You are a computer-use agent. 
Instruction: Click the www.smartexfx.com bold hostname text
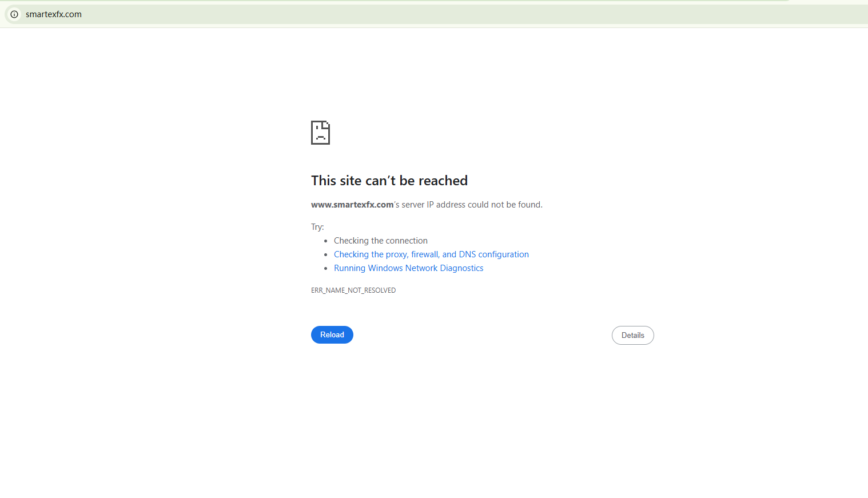pos(352,205)
